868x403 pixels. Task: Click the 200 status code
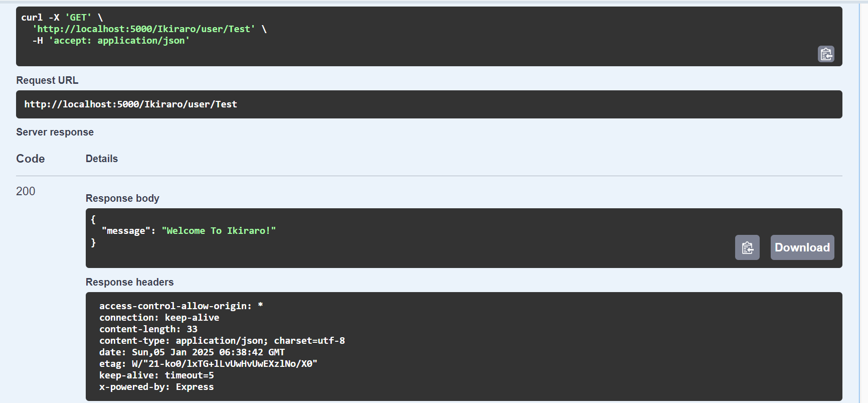26,191
